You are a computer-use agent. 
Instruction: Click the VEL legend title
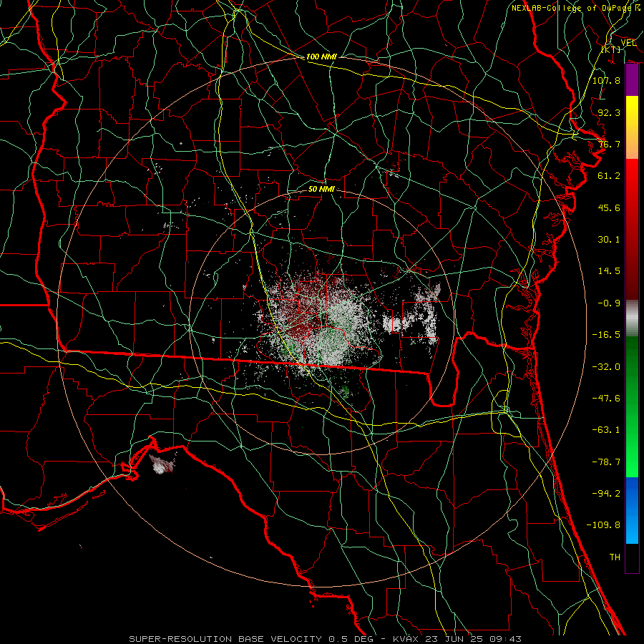click(628, 43)
